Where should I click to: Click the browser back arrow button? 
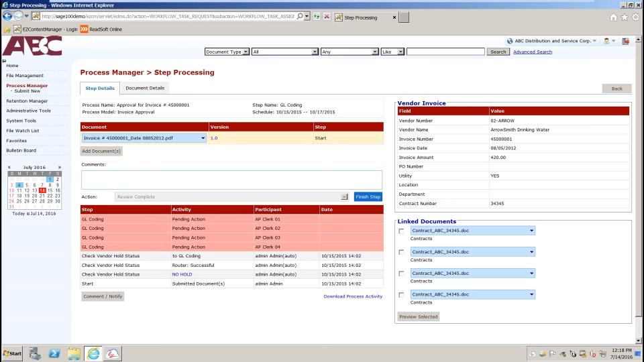coord(7,16)
